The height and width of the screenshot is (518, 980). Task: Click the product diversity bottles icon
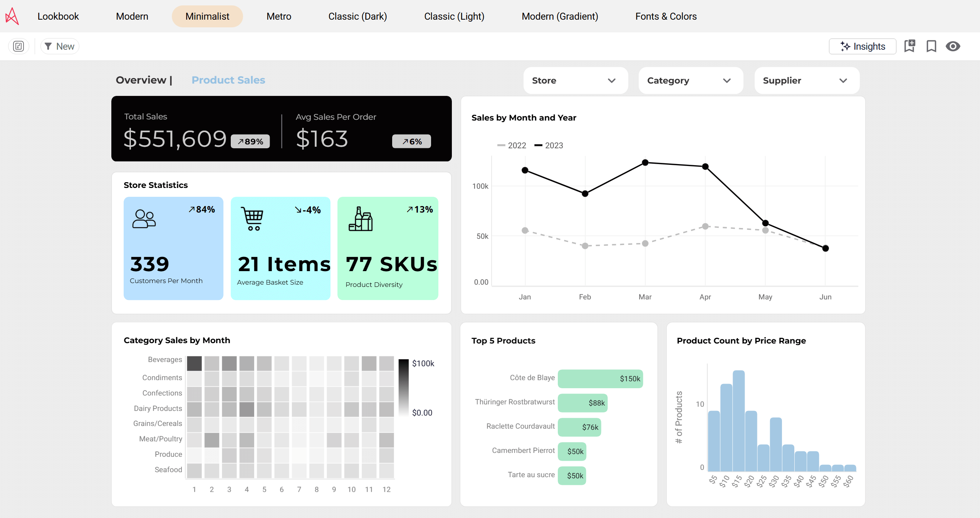361,219
